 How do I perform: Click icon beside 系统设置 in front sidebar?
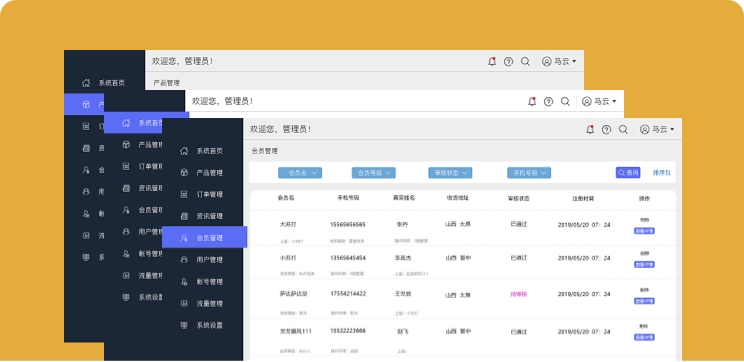[184, 325]
